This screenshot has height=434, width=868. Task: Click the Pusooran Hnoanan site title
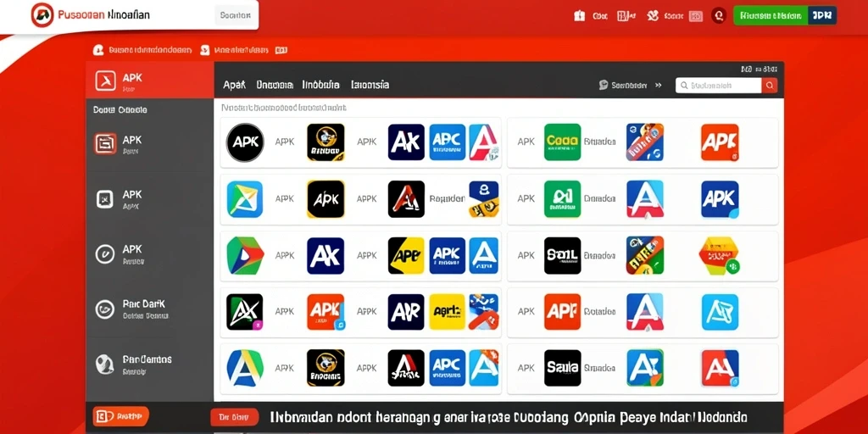pyautogui.click(x=103, y=15)
